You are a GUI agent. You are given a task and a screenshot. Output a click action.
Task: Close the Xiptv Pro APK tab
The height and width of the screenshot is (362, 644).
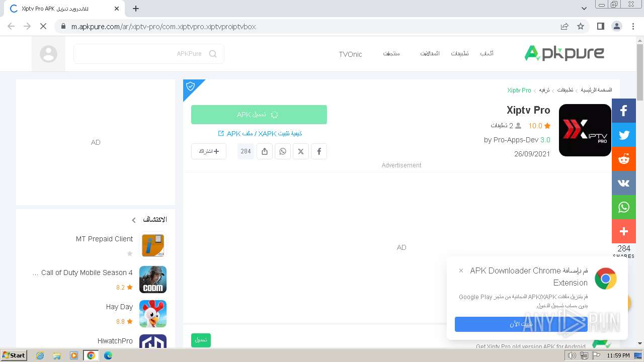coord(117,9)
